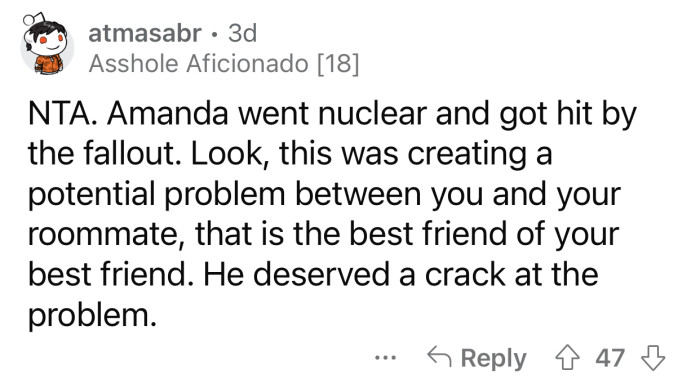Click the name Amanda in the comment
This screenshot has width=700, height=388.
point(168,113)
